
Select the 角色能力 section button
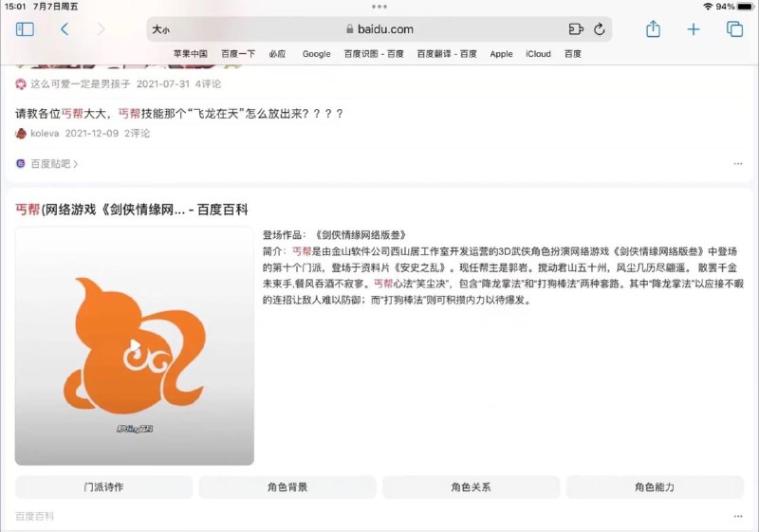click(x=655, y=487)
